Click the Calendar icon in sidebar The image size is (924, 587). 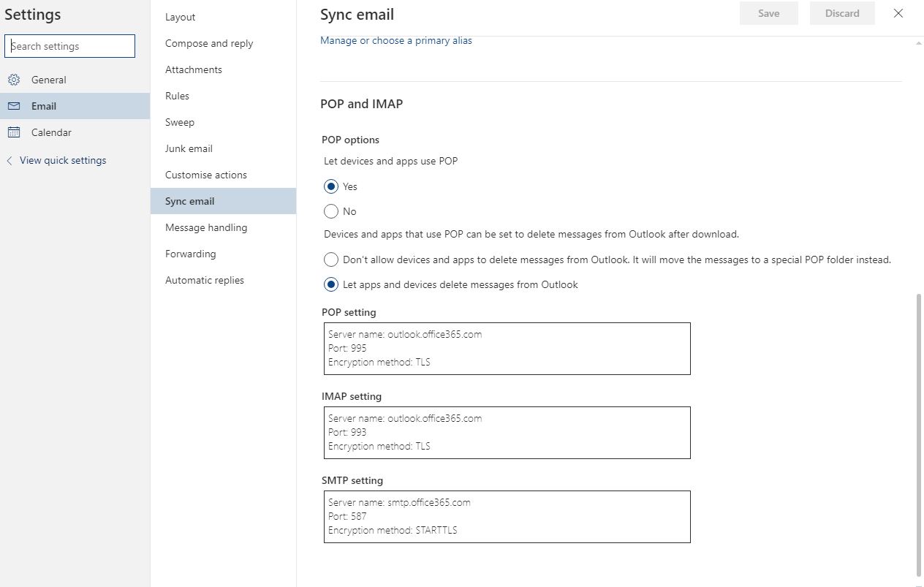click(x=14, y=132)
